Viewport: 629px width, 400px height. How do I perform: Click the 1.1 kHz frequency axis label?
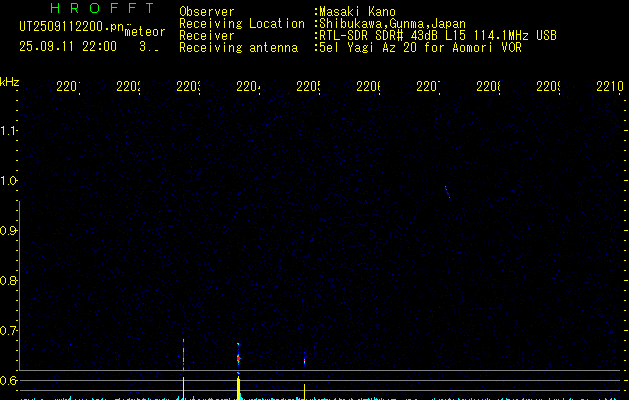pos(8,130)
